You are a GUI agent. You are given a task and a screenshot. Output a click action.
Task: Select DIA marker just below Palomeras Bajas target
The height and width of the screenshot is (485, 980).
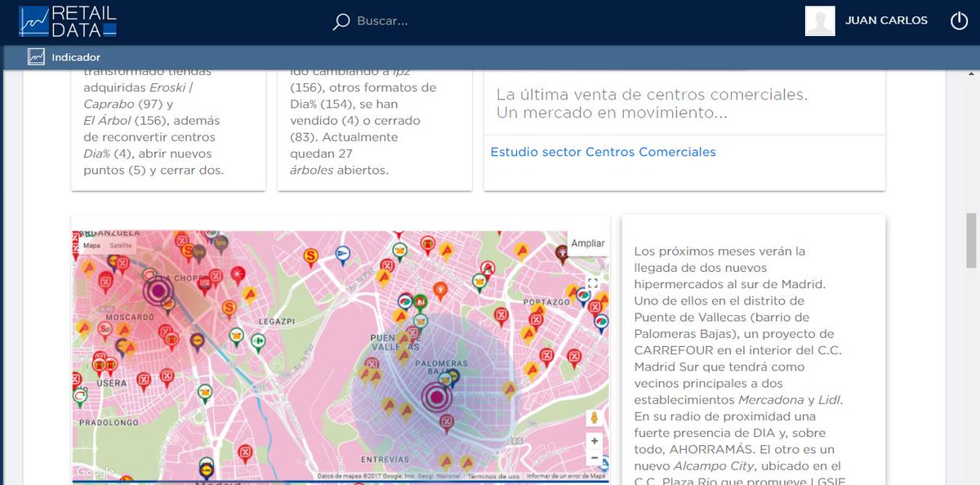(x=447, y=423)
